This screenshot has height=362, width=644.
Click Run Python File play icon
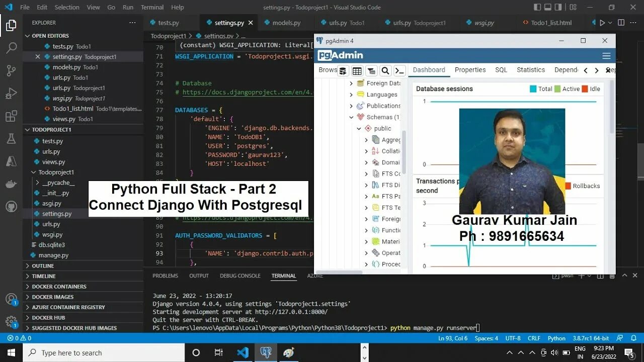pyautogui.click(x=602, y=23)
